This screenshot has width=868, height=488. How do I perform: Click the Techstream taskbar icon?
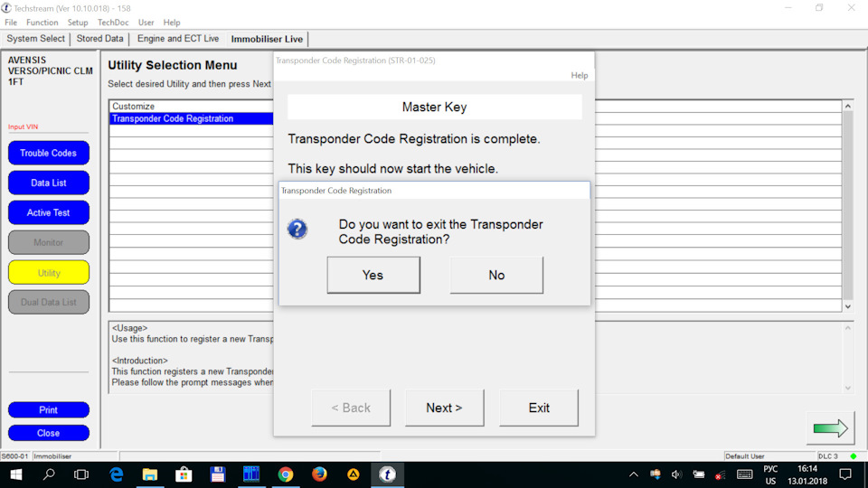[x=388, y=474]
